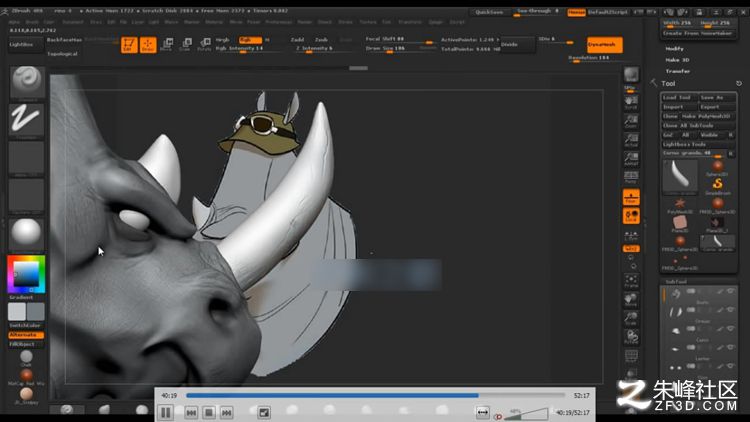
Task: Adjust the Draw Size slider
Action: 400,49
